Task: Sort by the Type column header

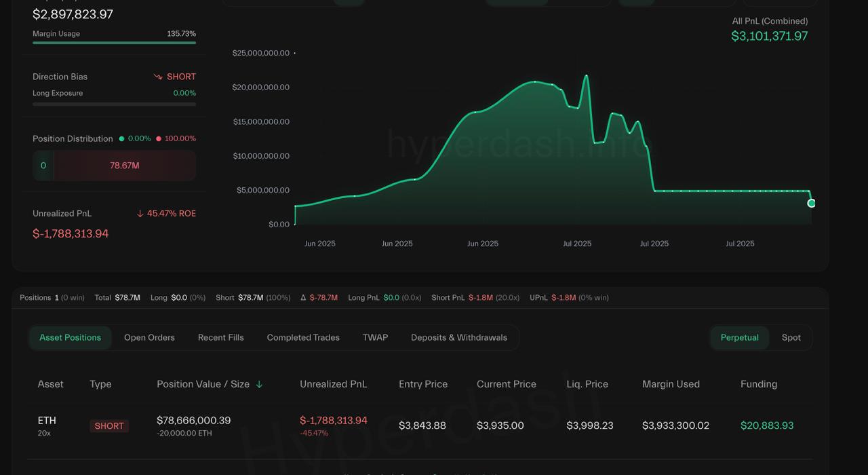Action: 100,384
